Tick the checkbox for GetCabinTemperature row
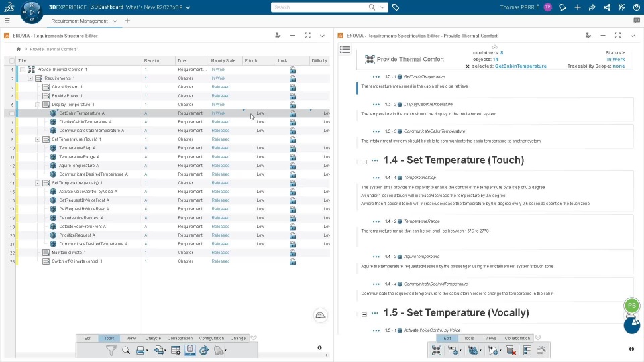The image size is (644, 362). tap(12, 113)
